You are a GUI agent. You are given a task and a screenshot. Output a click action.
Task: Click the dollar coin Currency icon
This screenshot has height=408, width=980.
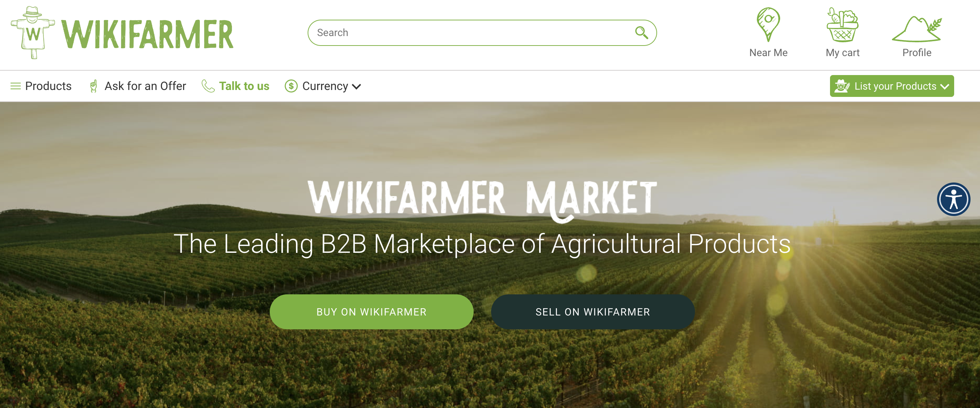(291, 86)
